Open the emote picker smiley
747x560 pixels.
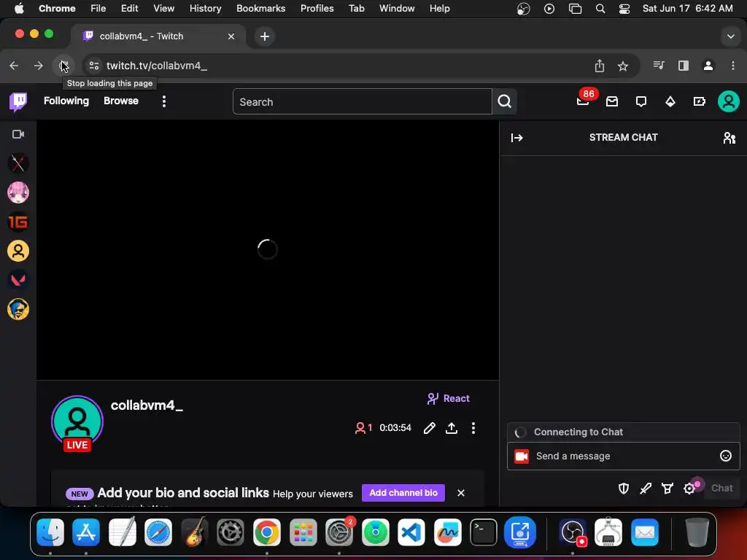[x=726, y=456]
